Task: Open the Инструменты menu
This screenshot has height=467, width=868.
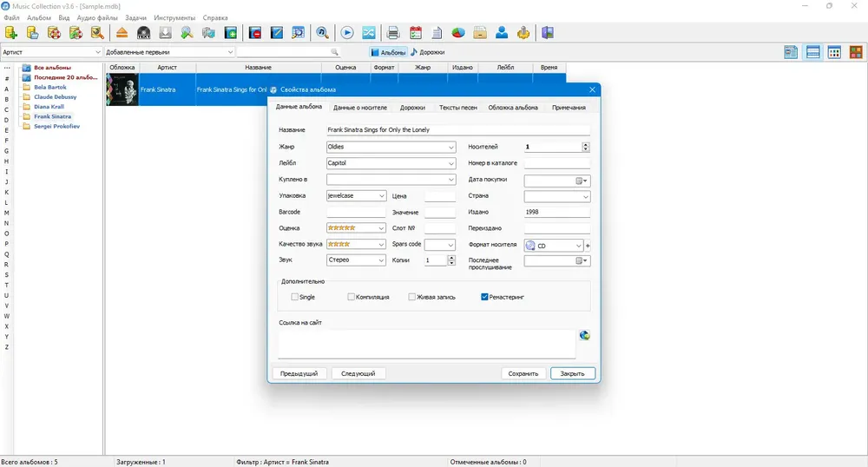Action: 174,17
